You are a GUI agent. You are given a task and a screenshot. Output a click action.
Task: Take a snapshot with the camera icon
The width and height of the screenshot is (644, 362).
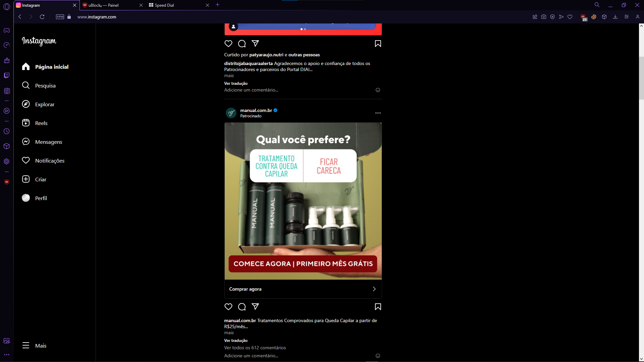coord(544,17)
